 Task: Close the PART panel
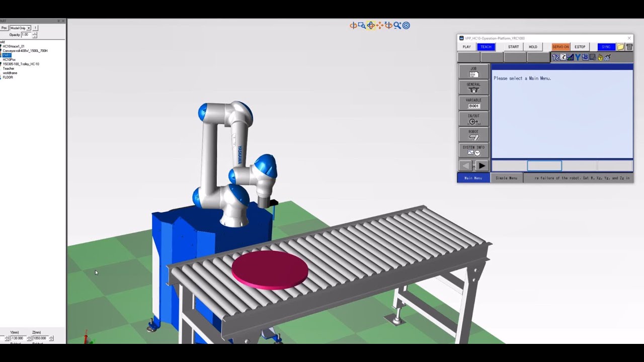63,21
